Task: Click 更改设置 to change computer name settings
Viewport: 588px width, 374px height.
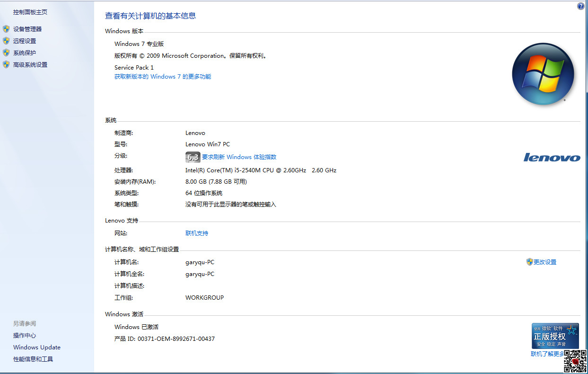Action: click(x=545, y=262)
